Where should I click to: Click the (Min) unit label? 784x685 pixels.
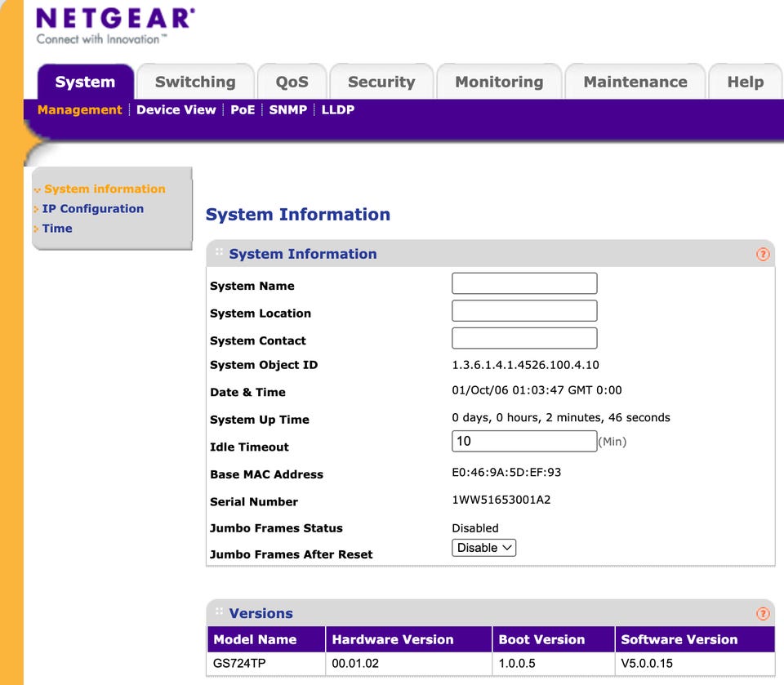coord(612,442)
